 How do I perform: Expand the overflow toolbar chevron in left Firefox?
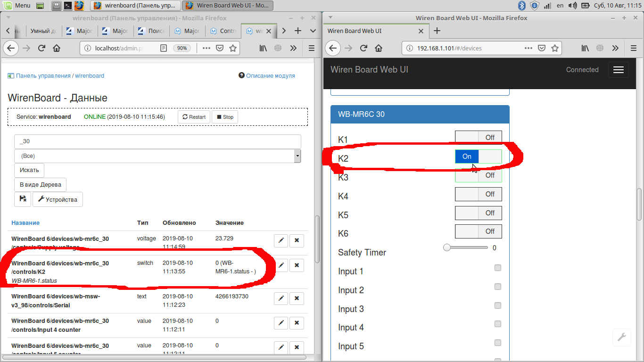(293, 48)
